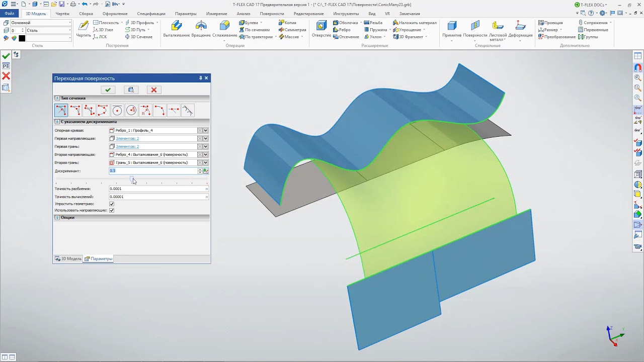Image resolution: width=644 pixels, height=362 pixels.
Task: Open the Первая грань dropdown arrow
Action: tap(206, 146)
